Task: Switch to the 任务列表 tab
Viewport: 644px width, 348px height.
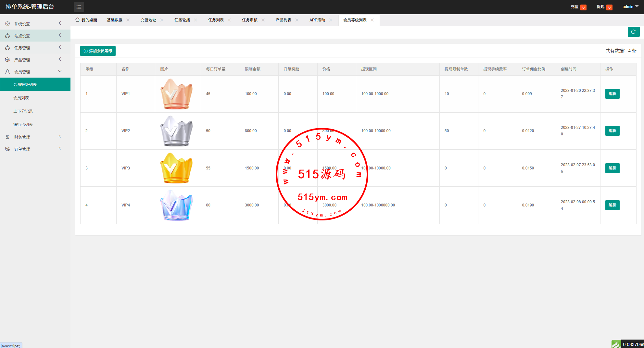Action: [x=216, y=20]
